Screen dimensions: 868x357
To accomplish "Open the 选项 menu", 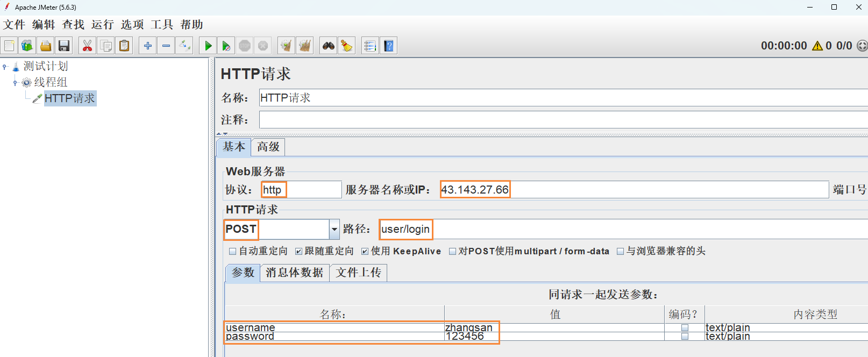I will click(132, 25).
